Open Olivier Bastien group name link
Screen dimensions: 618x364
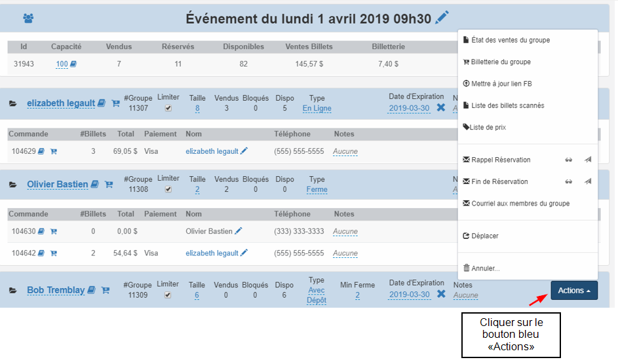[x=58, y=184]
